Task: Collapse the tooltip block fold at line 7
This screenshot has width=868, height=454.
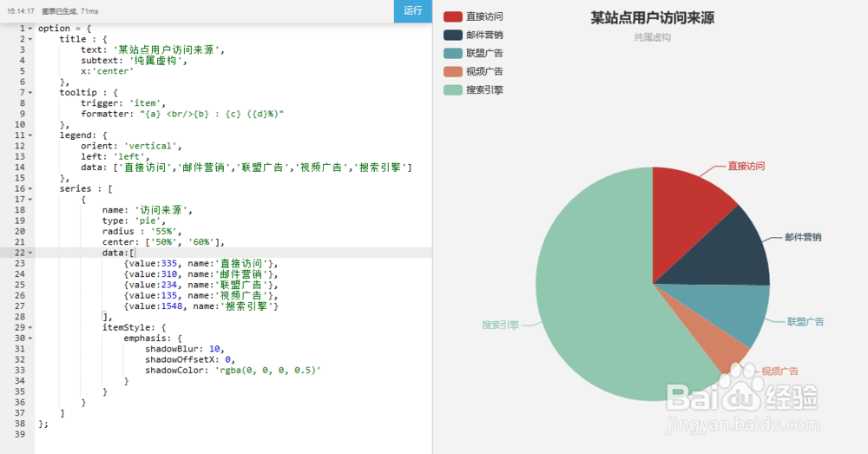Action: tap(30, 93)
